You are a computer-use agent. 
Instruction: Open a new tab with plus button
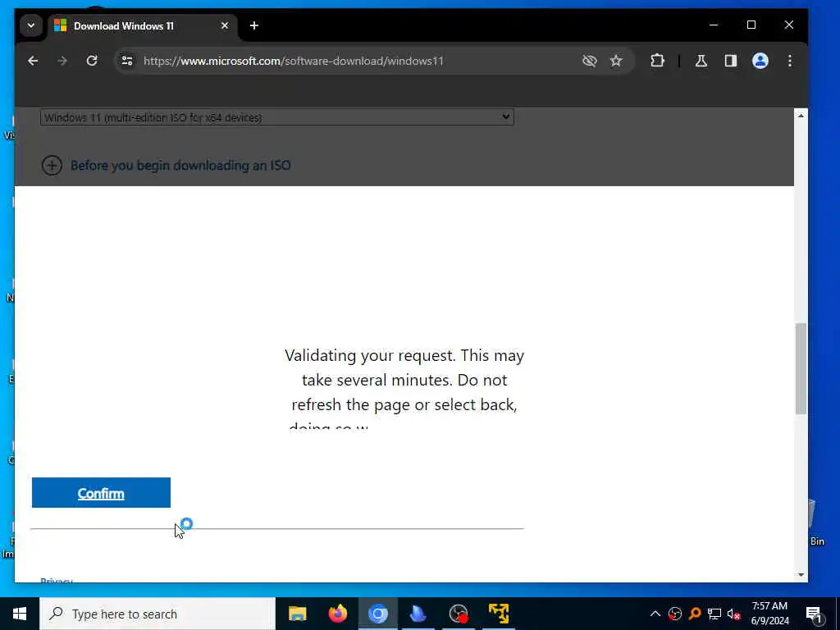(x=254, y=25)
